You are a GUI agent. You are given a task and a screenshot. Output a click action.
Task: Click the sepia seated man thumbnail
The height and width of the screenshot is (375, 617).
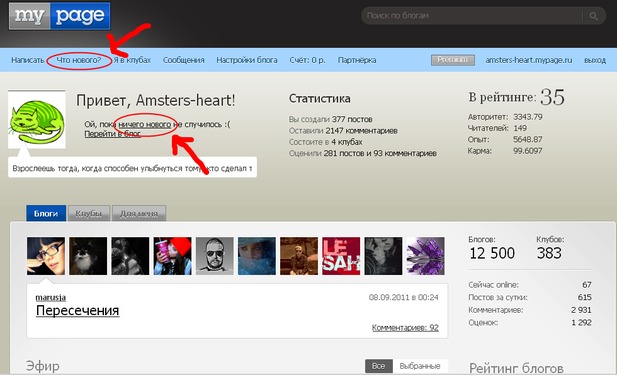click(x=299, y=256)
